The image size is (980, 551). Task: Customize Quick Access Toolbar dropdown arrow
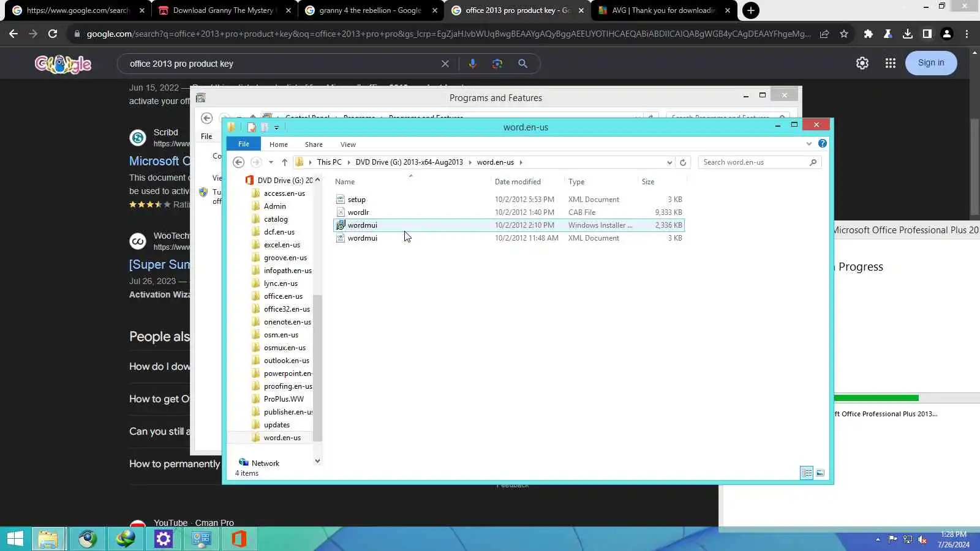[276, 127]
